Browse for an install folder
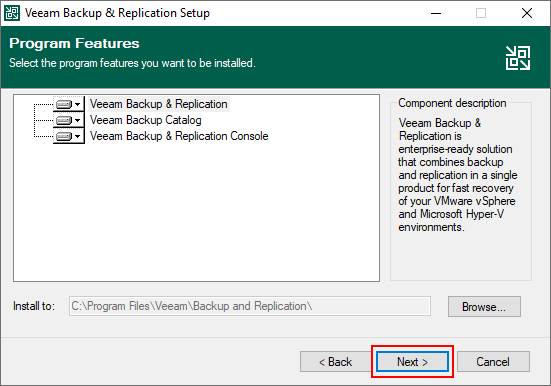The image size is (551, 386). click(x=484, y=307)
